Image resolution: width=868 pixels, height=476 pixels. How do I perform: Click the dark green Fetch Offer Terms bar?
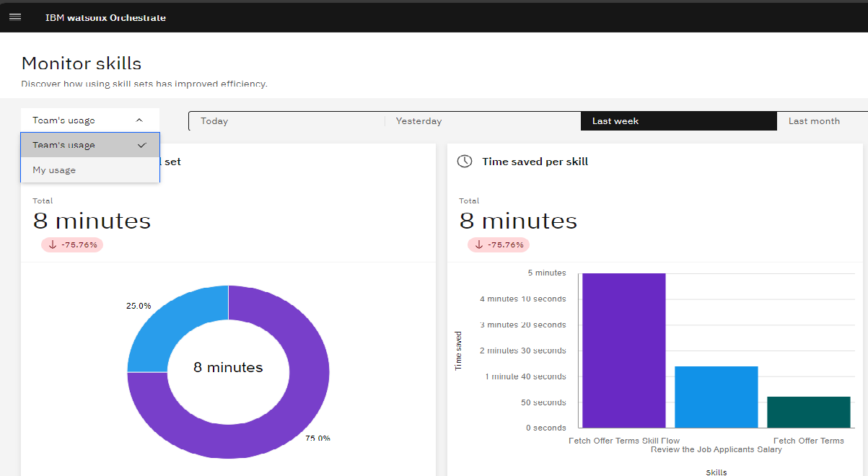[808, 412]
